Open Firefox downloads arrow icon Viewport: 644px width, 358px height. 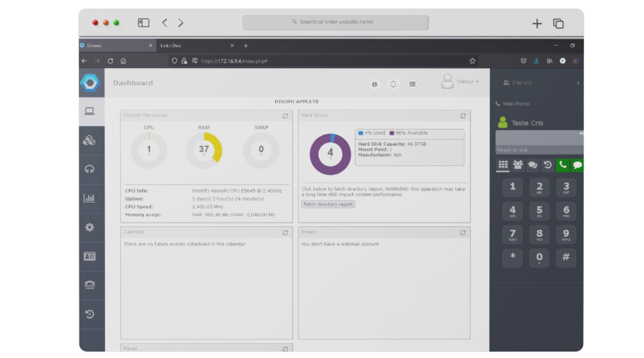point(537,61)
